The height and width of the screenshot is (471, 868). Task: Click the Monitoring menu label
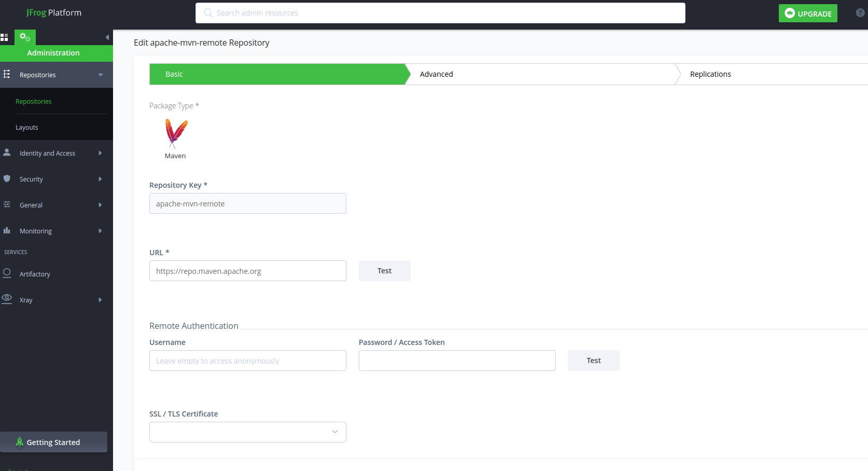36,231
